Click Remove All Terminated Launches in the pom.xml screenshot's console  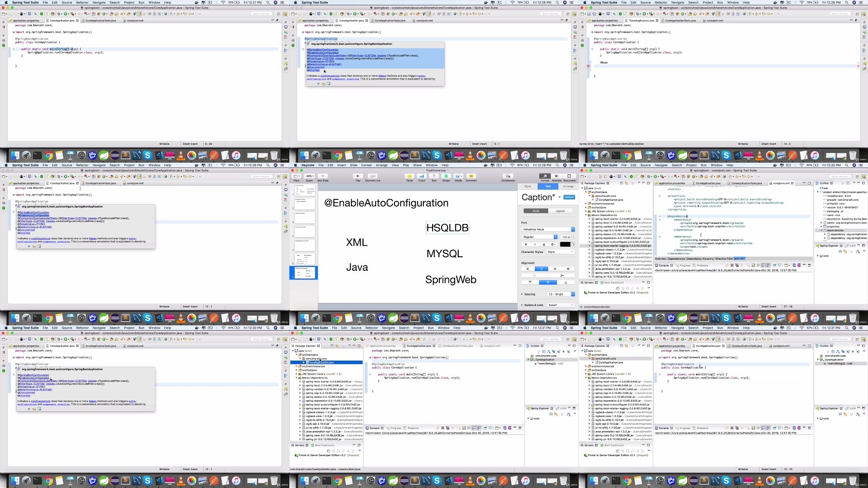click(737, 265)
